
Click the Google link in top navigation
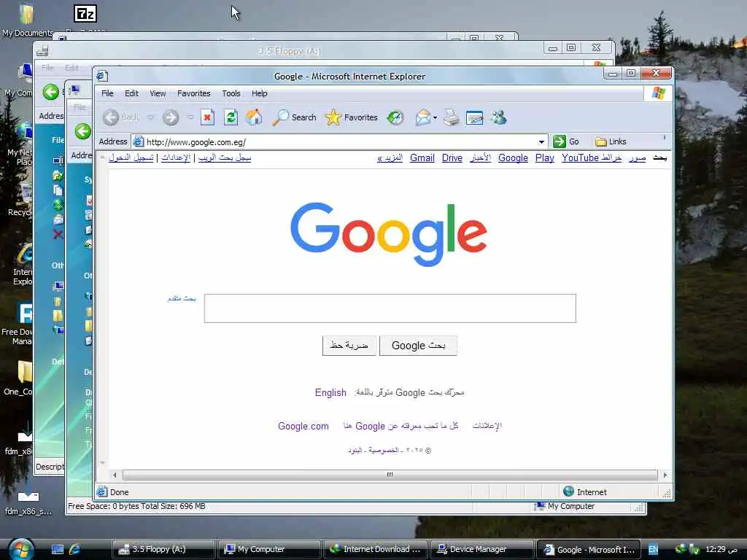click(513, 157)
